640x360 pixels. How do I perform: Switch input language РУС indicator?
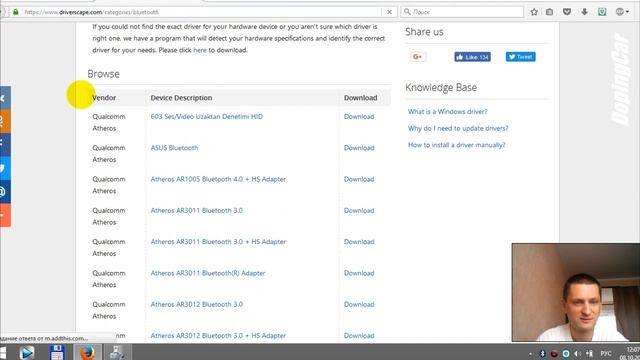[x=606, y=353]
